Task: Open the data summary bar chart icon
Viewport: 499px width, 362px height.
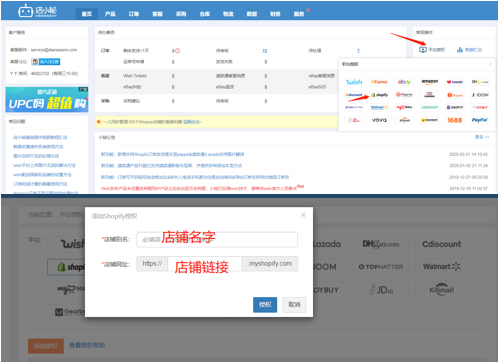Action: click(460, 50)
